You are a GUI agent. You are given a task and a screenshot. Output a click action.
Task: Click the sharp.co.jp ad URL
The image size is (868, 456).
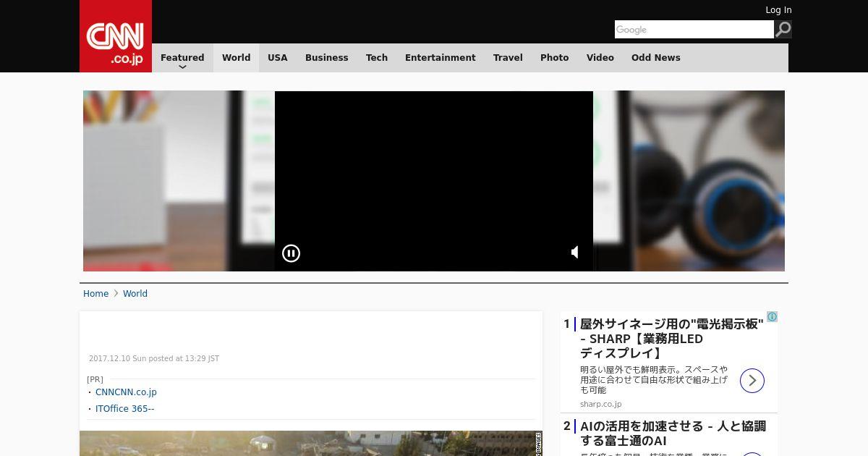tap(600, 404)
